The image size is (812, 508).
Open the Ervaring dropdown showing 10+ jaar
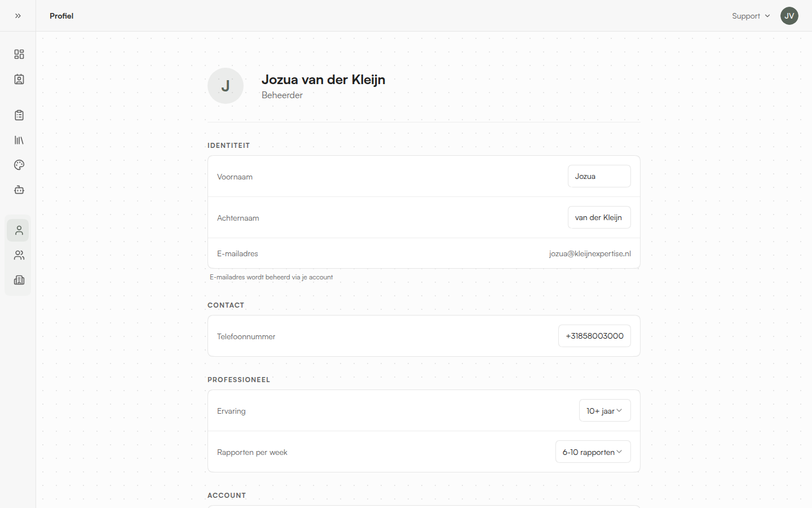tap(604, 411)
